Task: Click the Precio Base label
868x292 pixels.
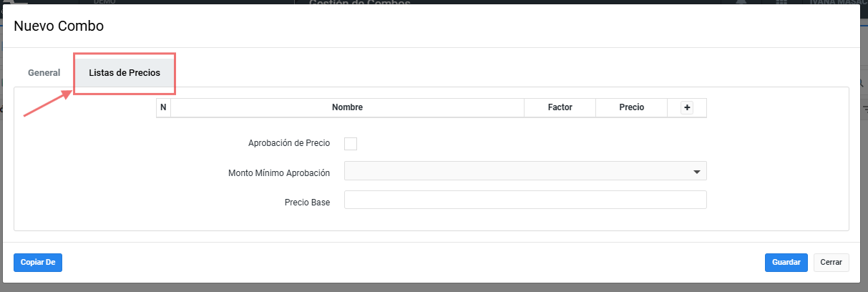Action: click(x=307, y=203)
